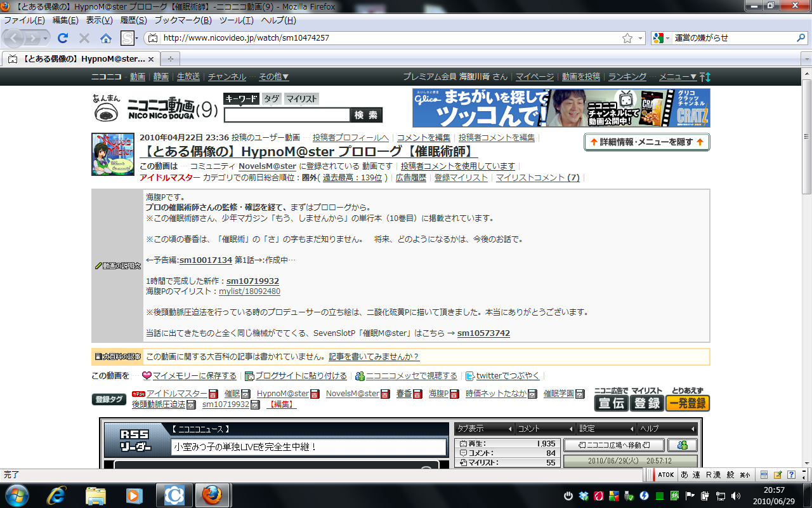The width and height of the screenshot is (812, 508).
Task: Click the dictionary icon beside アイドルマスター tag
Action: click(x=213, y=394)
